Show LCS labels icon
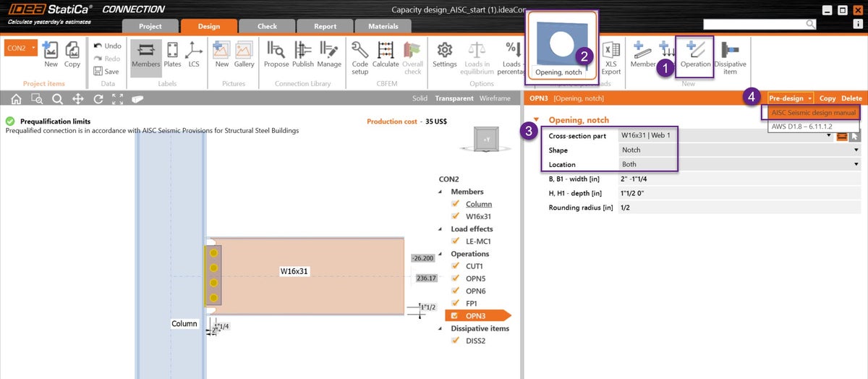This screenshot has width=868, height=379. (x=194, y=51)
